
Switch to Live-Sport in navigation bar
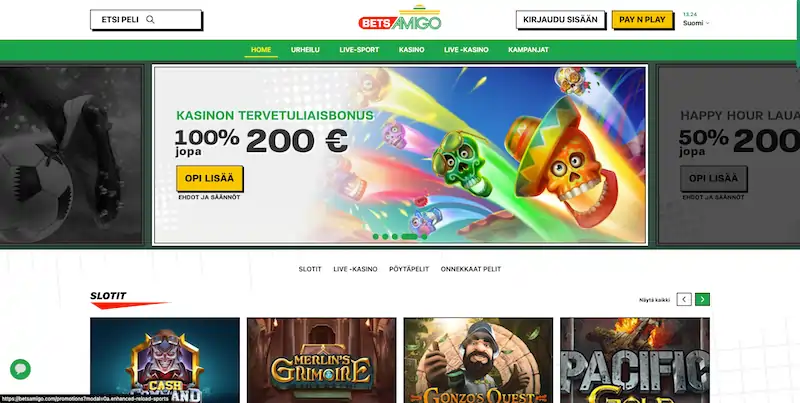click(359, 49)
